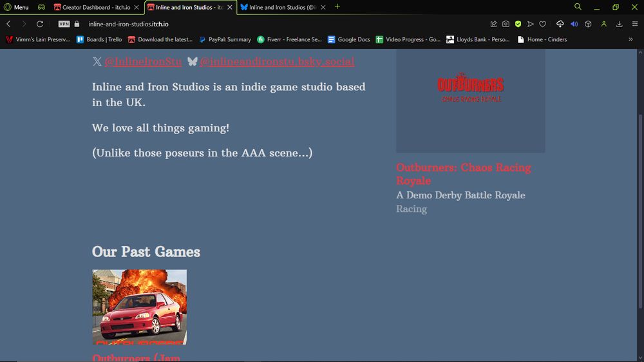Open the Google Docs bookmark
This screenshot has height=362, width=644.
click(348, 39)
